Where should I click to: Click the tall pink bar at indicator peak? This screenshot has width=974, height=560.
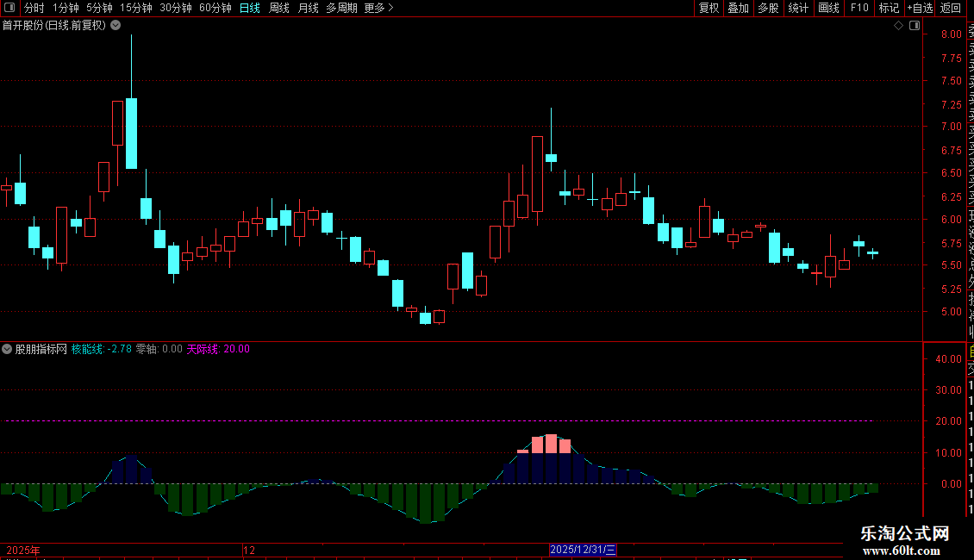[x=551, y=444]
